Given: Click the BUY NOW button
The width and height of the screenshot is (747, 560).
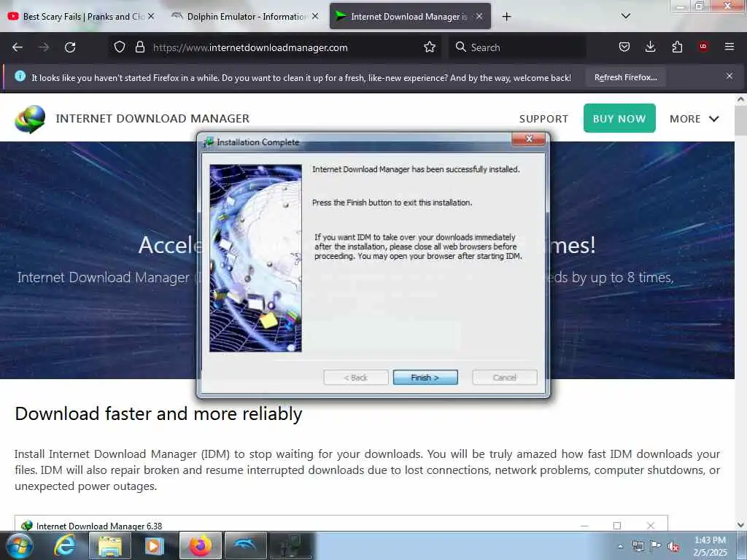Looking at the screenshot, I should [619, 119].
